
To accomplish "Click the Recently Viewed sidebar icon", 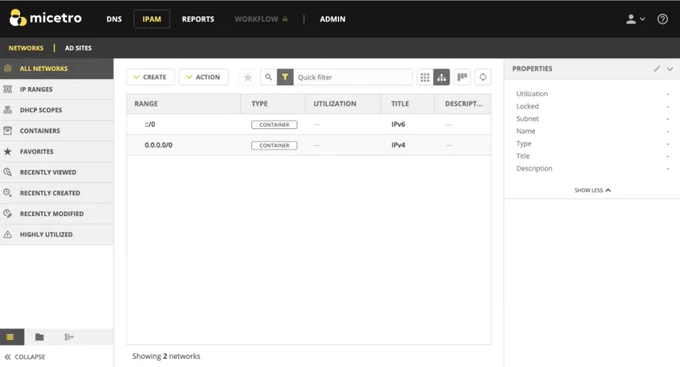I will pyautogui.click(x=7, y=172).
